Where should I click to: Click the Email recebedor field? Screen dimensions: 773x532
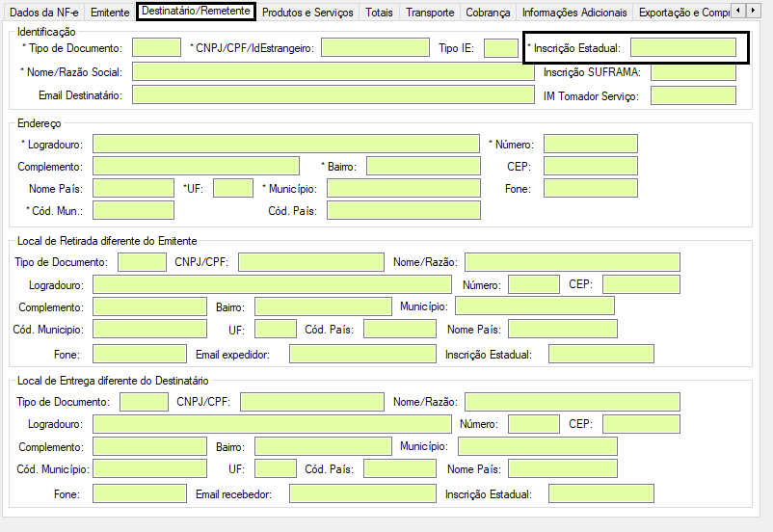pyautogui.click(x=362, y=493)
